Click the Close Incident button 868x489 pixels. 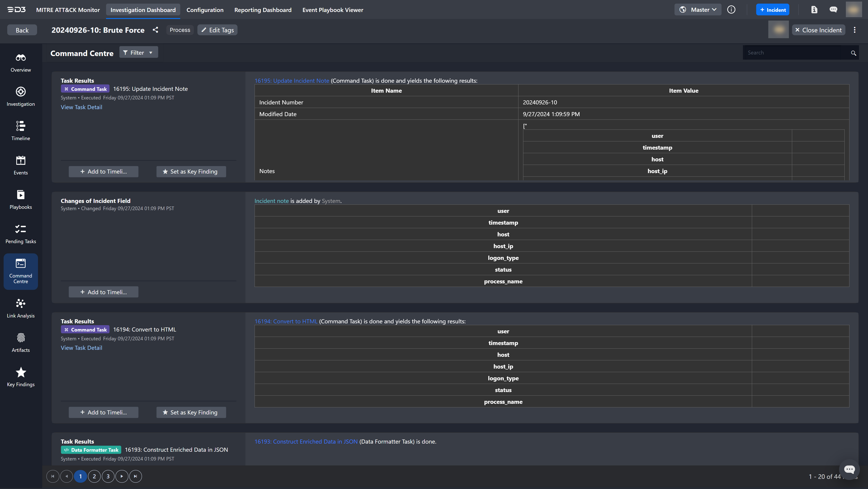point(818,30)
